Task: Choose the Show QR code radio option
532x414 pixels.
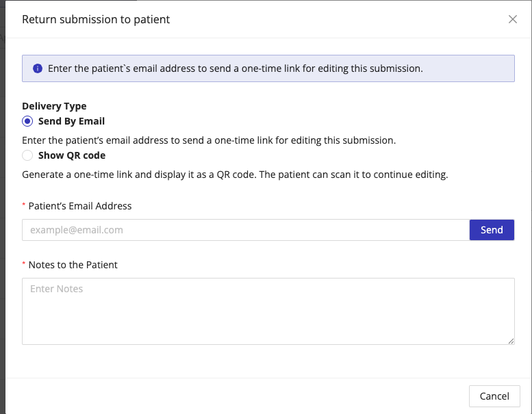Action: (27, 155)
